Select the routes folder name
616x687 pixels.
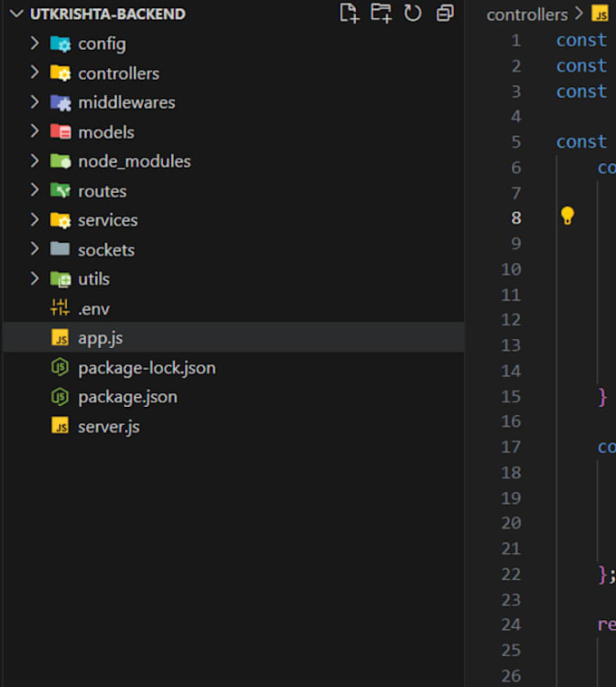(x=102, y=191)
